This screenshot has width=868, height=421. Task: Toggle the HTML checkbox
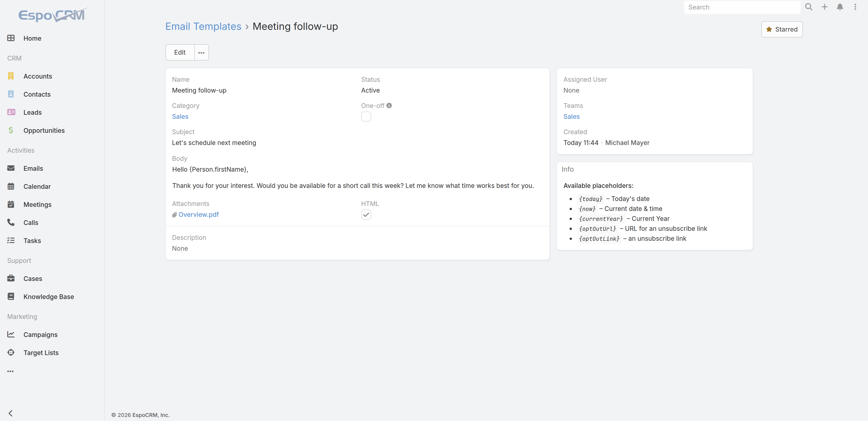coord(366,215)
